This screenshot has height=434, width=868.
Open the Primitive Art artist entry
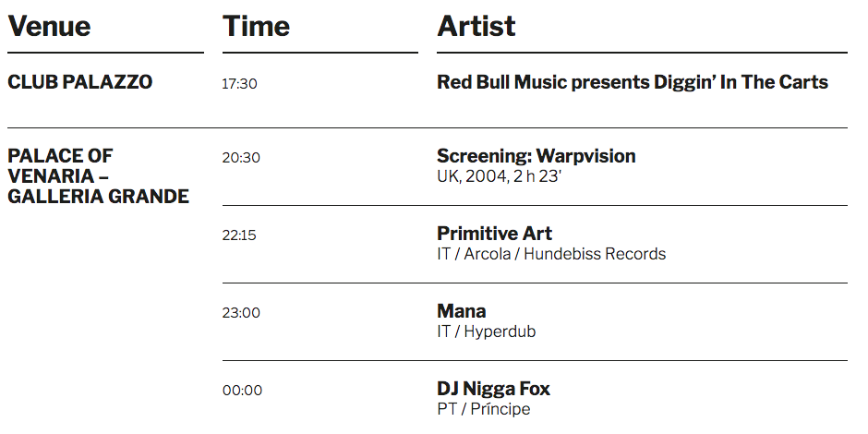[495, 234]
